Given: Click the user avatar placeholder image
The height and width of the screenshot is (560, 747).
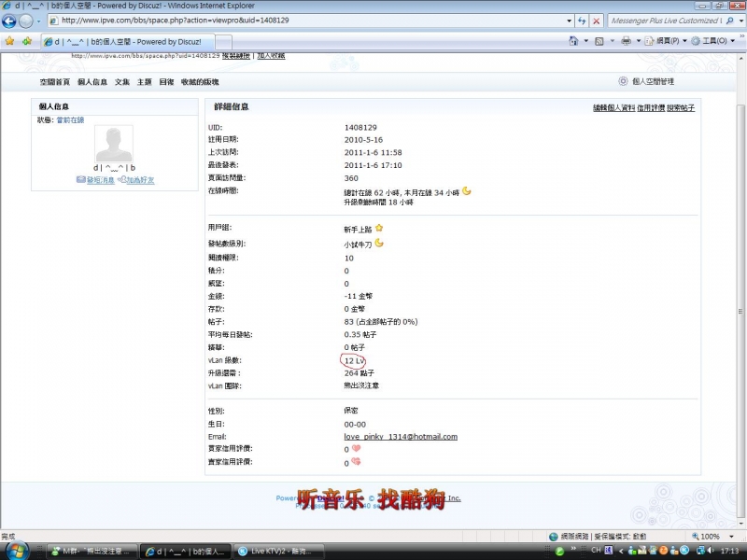Looking at the screenshot, I should [x=114, y=144].
